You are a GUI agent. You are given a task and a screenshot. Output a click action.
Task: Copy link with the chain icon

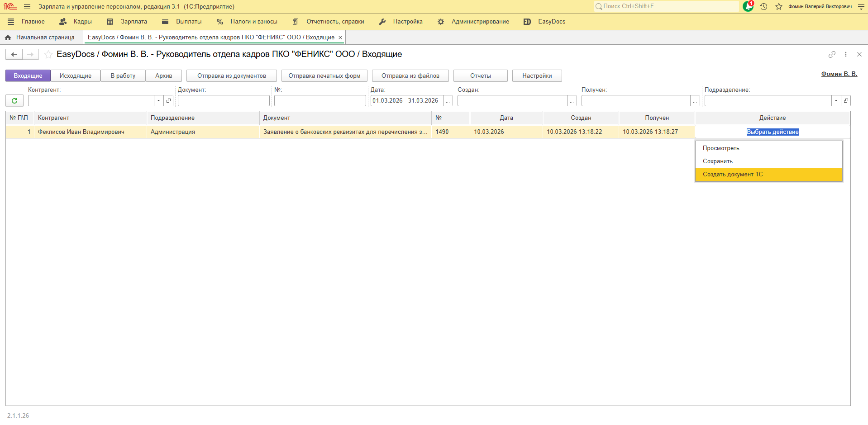coord(832,54)
